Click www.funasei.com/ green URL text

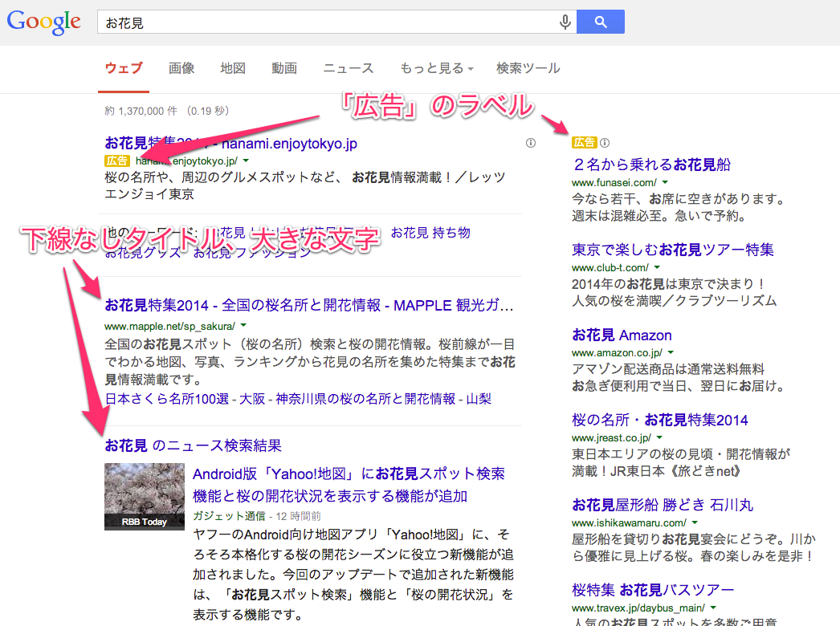[614, 183]
